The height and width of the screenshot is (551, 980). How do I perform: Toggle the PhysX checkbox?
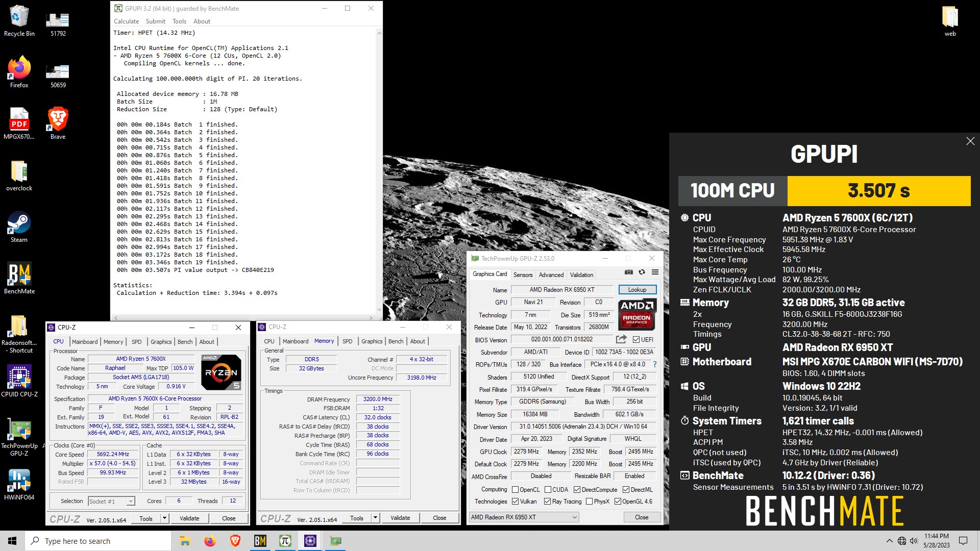pos(589,502)
